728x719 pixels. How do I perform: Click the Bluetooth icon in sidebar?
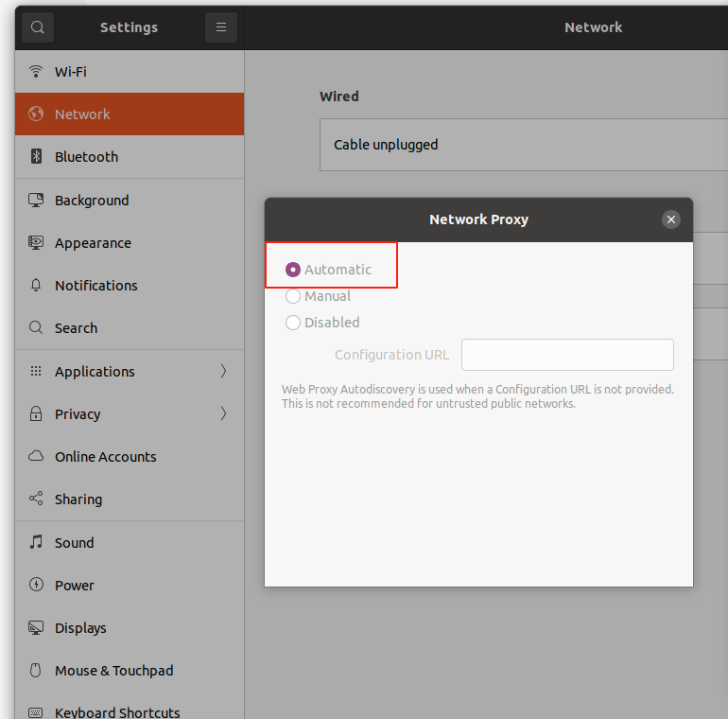(36, 156)
